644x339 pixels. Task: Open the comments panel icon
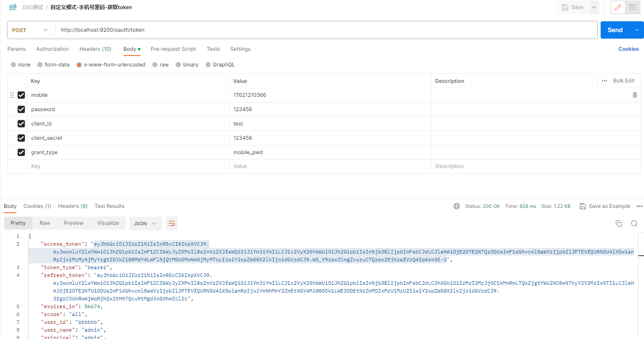coord(633,7)
